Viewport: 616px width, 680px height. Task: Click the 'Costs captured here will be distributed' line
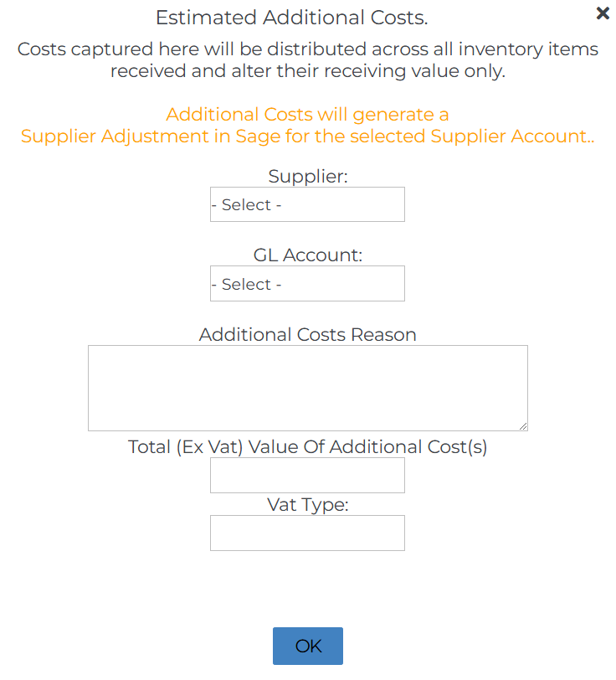[307, 49]
